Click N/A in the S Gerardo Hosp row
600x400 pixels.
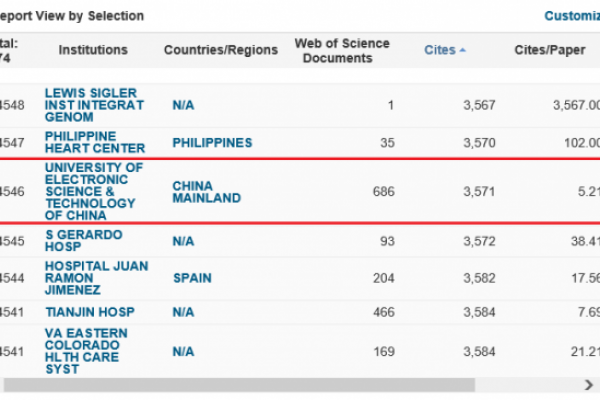click(x=183, y=241)
